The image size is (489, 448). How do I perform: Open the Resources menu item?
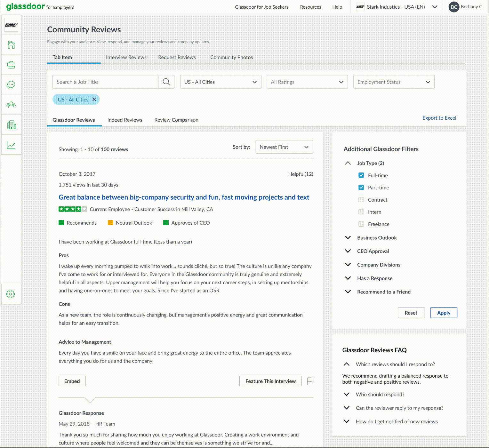[310, 7]
